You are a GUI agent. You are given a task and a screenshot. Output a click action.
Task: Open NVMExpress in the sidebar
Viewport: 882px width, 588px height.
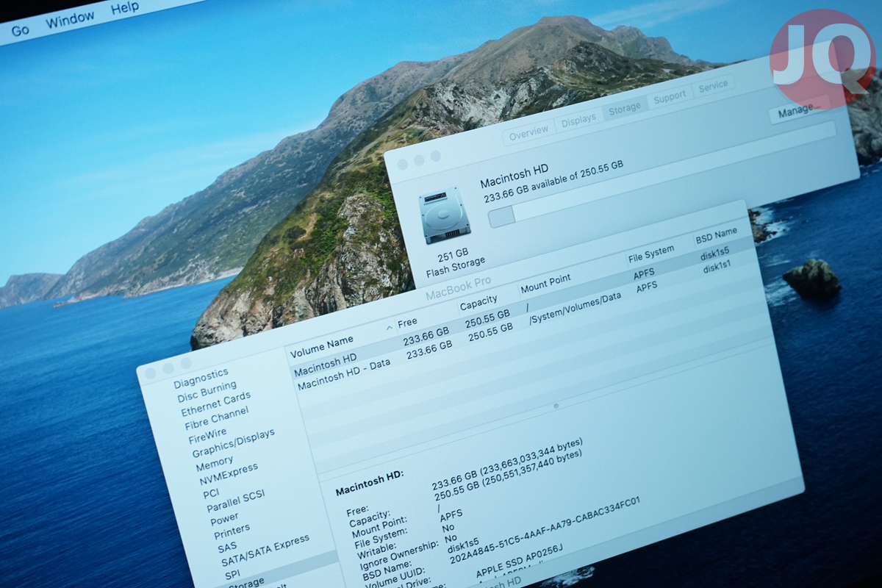pos(228,475)
